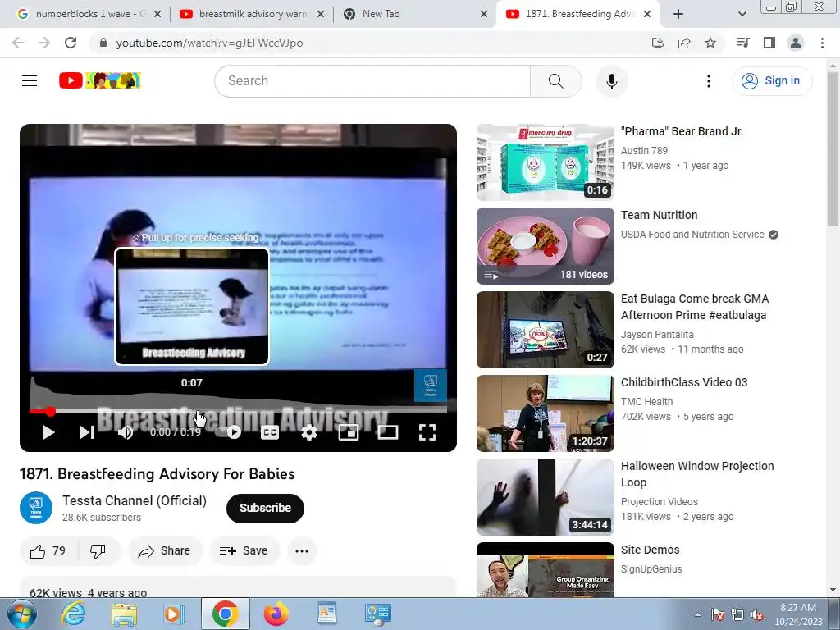Open the Windows Start menu
This screenshot has height=630, width=840.
pyautogui.click(x=22, y=614)
